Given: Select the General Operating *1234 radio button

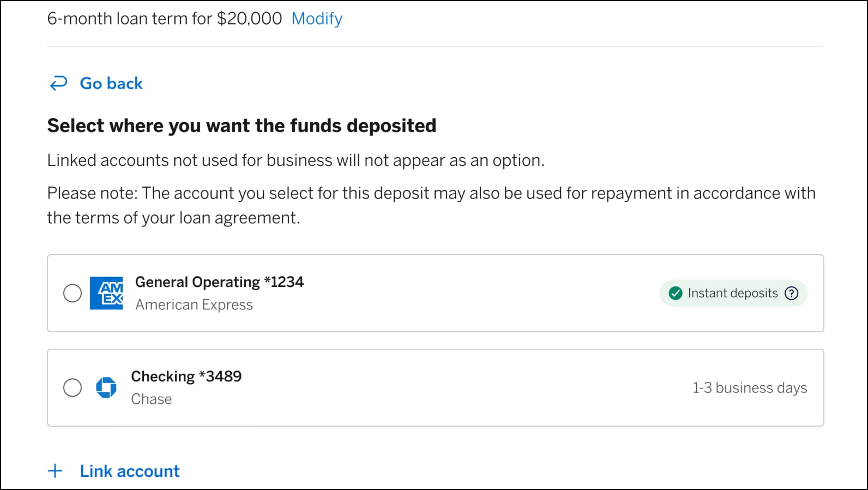Looking at the screenshot, I should 73,294.
